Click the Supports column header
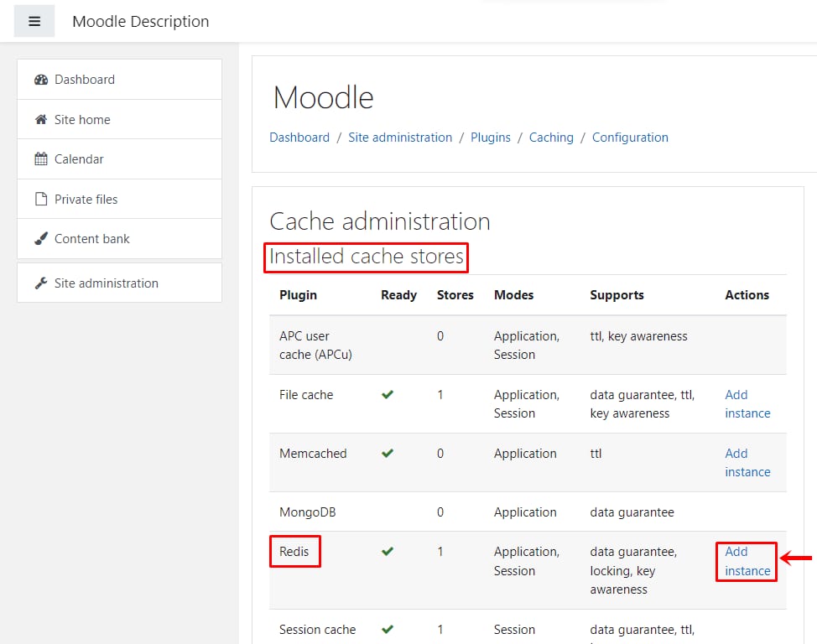This screenshot has height=644, width=817. pyautogui.click(x=617, y=295)
